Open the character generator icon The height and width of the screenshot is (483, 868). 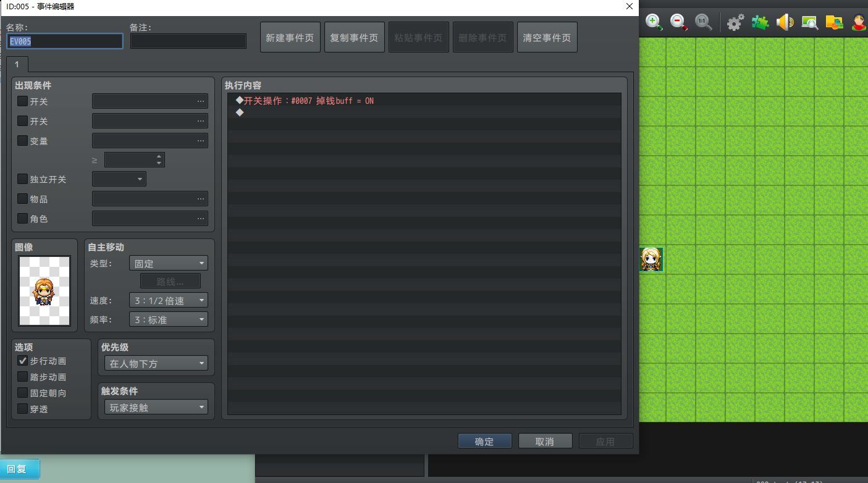(859, 22)
